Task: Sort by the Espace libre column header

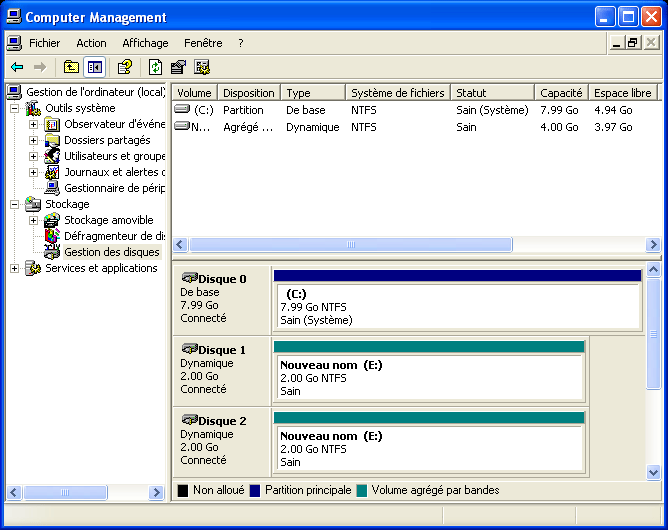Action: [x=623, y=93]
